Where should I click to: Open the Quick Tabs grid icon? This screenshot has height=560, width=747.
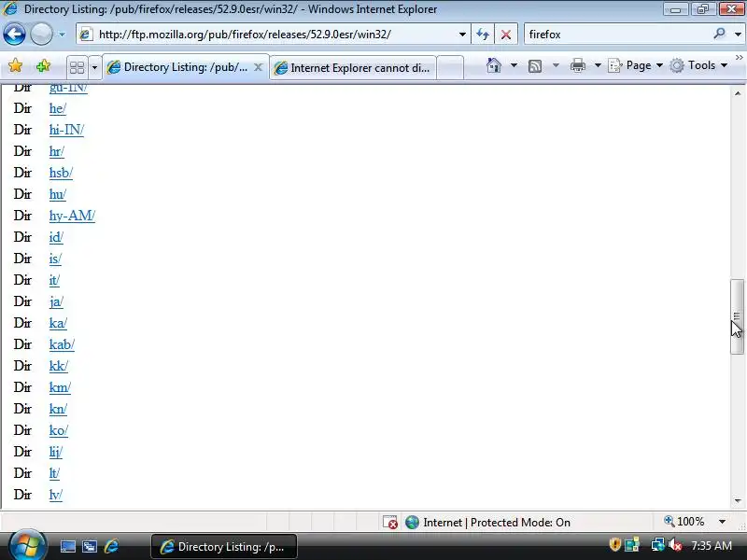77,67
